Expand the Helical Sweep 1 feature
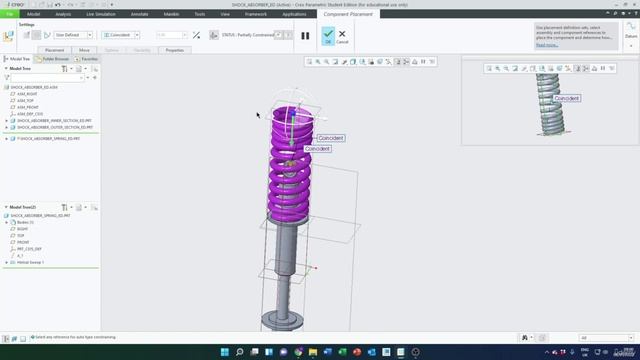This screenshot has height=360, width=640. [x=6, y=262]
